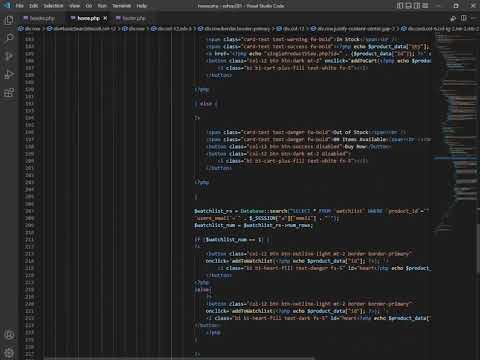Open the Run and Debug view
Image resolution: width=480 pixels, height=360 pixels.
point(9,74)
